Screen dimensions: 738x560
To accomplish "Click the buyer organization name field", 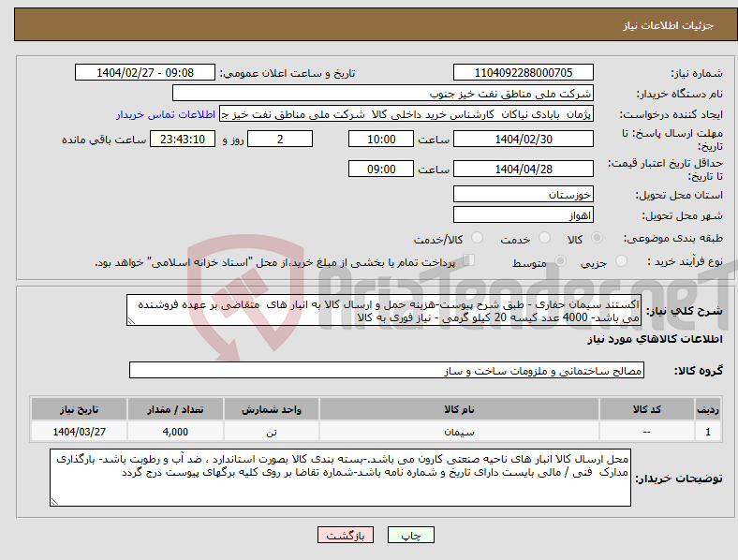I will click(383, 93).
